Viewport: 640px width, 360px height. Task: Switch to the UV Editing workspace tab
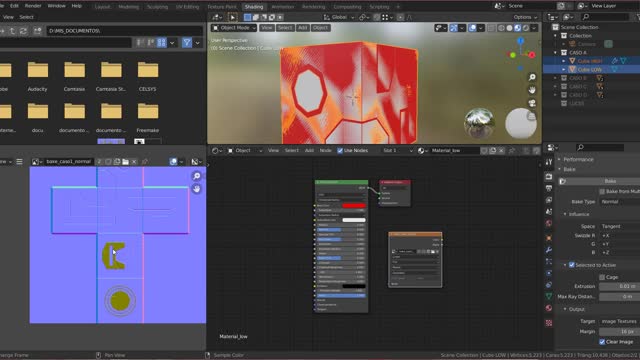(x=187, y=7)
